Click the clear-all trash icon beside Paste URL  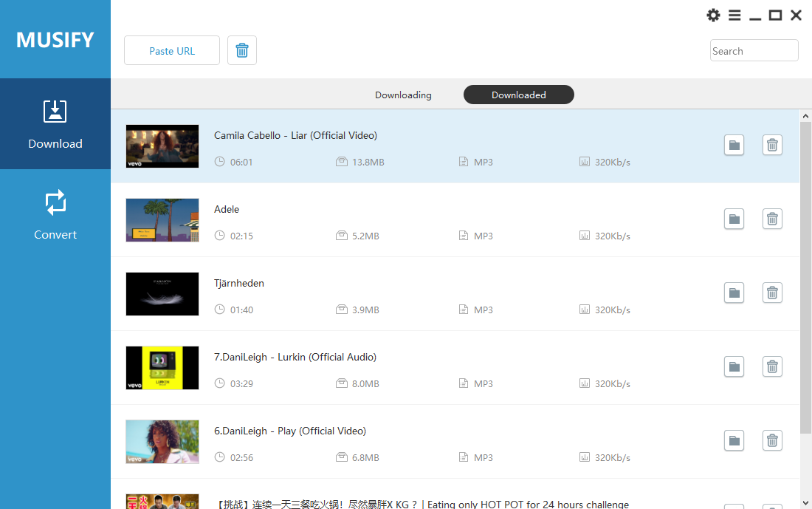tap(242, 50)
